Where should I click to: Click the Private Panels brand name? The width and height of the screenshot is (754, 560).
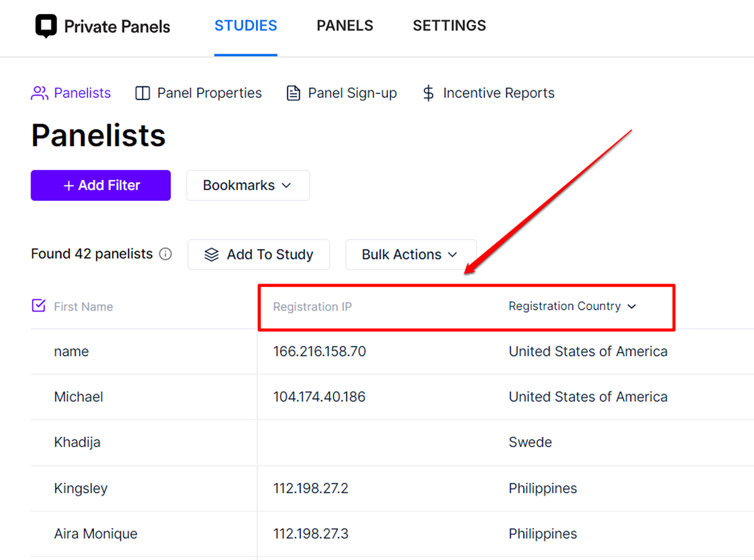pos(117,27)
